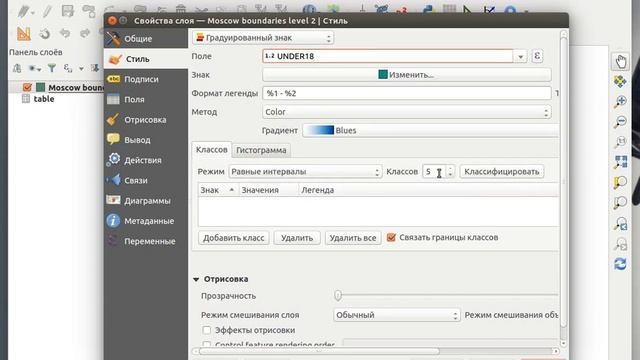Open the Метаданные sidebar page
640x360 pixels.
click(146, 221)
